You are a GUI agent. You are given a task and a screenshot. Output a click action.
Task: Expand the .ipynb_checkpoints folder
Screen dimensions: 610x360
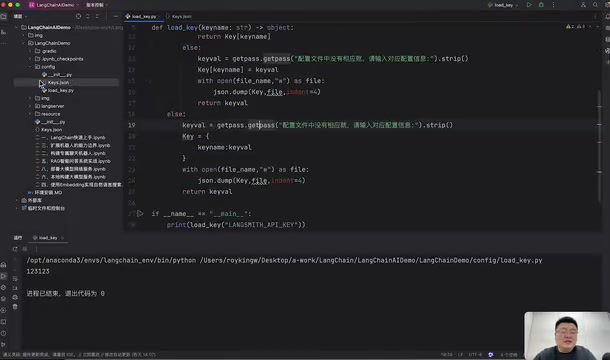pyautogui.click(x=30, y=59)
